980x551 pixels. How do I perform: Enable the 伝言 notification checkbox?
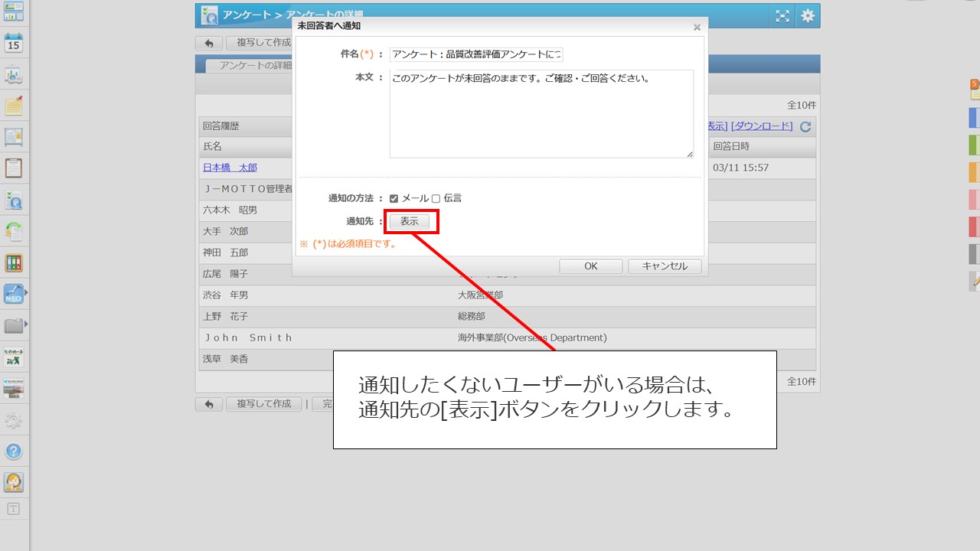pyautogui.click(x=436, y=199)
